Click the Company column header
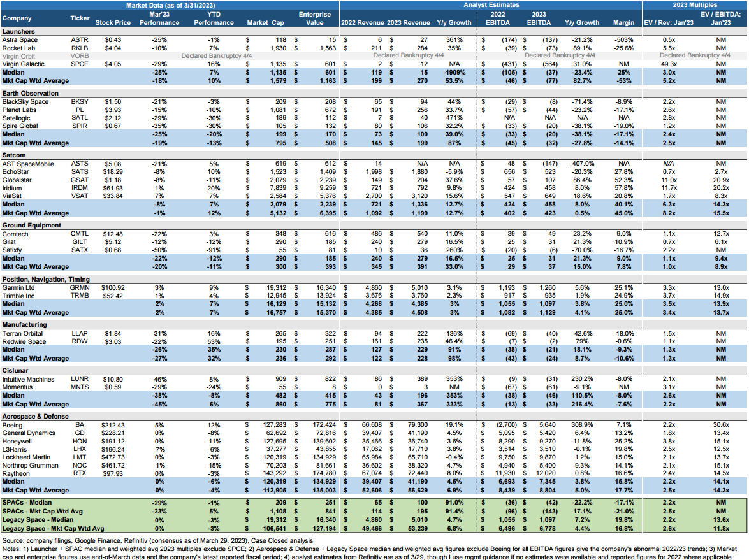The image size is (749, 560). point(17,18)
